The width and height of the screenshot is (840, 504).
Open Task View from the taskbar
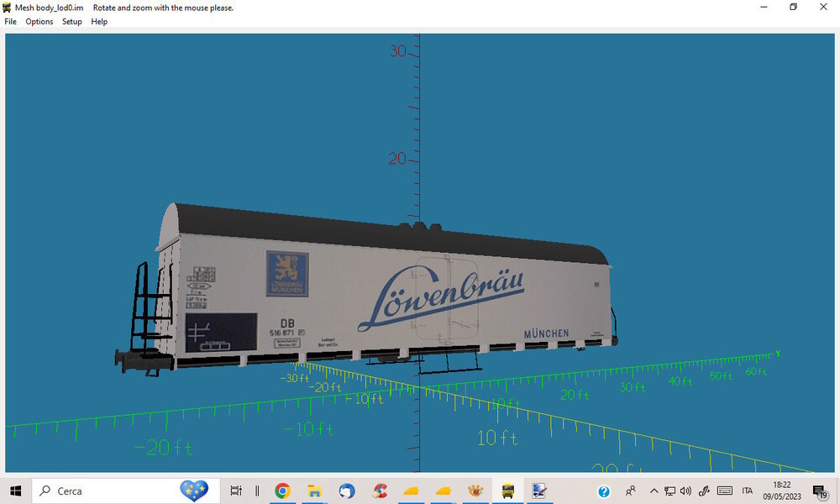tap(236, 491)
